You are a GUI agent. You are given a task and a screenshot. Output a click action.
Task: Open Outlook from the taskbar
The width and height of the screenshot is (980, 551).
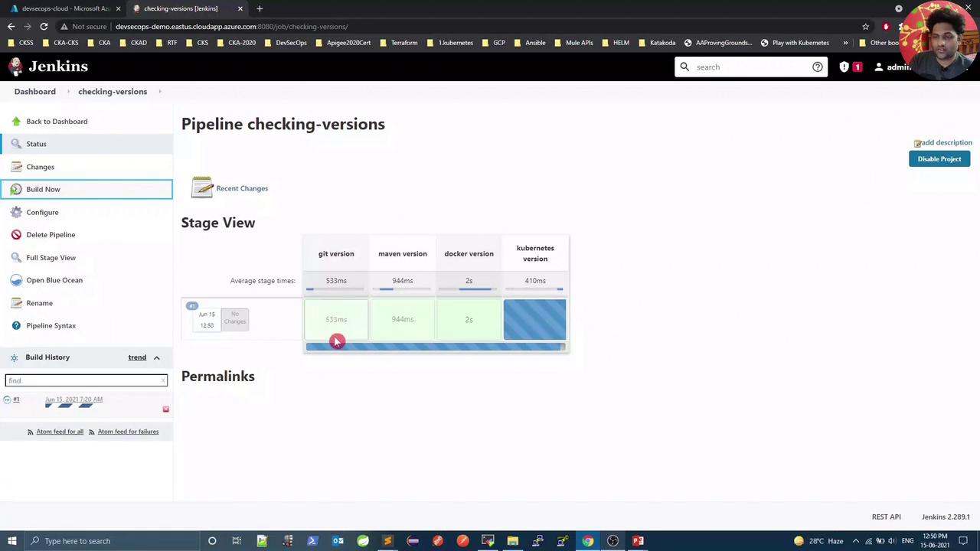tap(338, 541)
